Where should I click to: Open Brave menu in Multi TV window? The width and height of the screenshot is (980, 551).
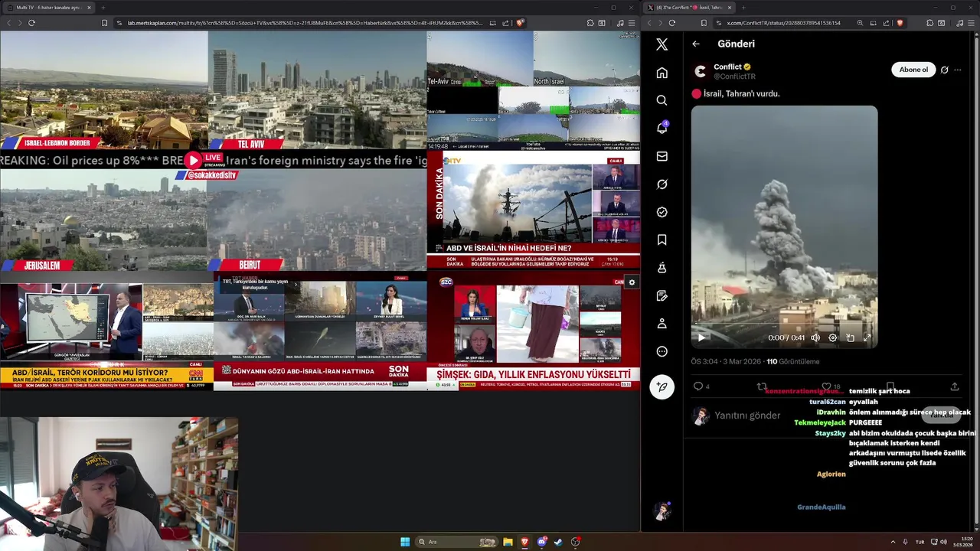632,23
